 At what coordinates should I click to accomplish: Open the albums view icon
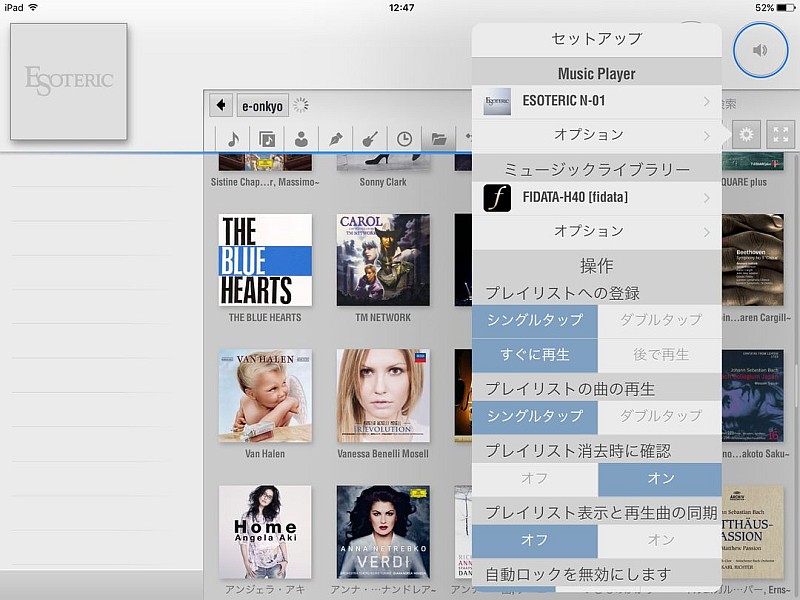267,138
